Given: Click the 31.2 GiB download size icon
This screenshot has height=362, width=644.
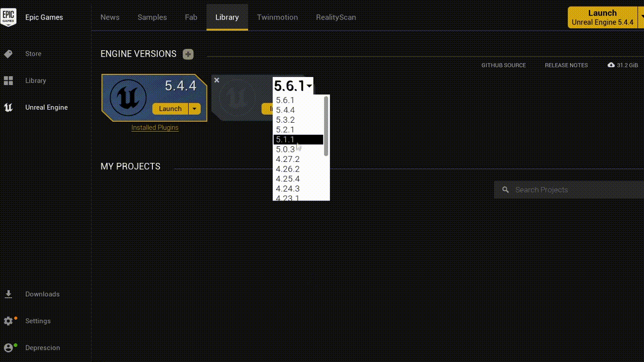Looking at the screenshot, I should [x=611, y=65].
